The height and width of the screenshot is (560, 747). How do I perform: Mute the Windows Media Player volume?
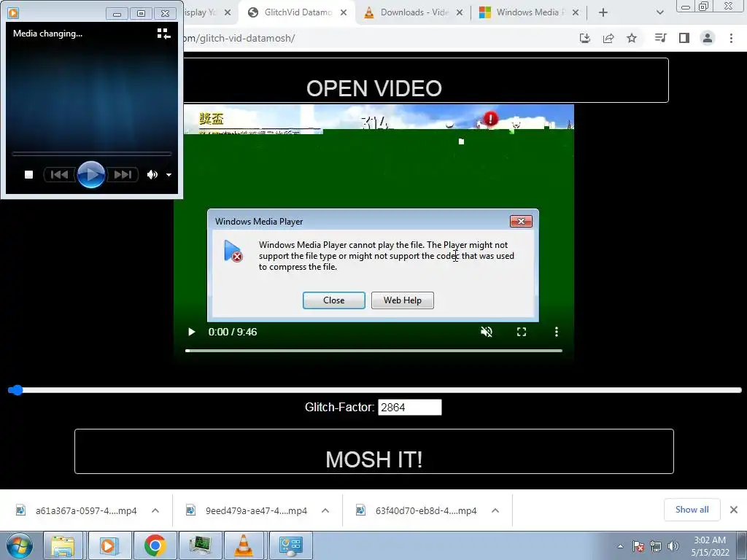click(152, 175)
